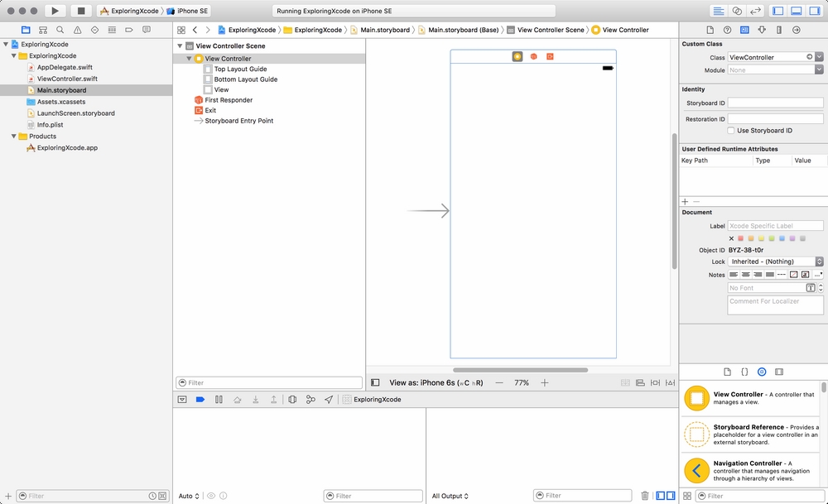Click iPhone SE scheme destination
This screenshot has width=828, height=504.
coord(187,11)
